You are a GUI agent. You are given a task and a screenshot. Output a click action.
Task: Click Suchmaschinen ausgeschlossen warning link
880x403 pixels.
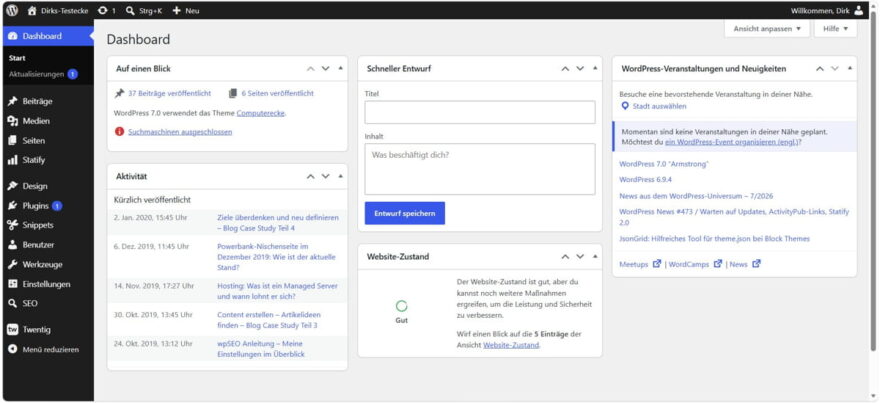click(180, 132)
